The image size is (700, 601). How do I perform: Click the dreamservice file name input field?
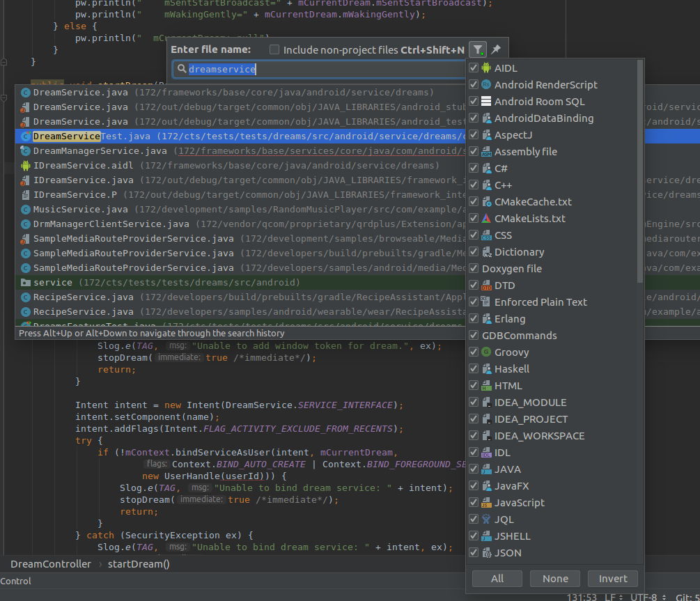pos(319,69)
